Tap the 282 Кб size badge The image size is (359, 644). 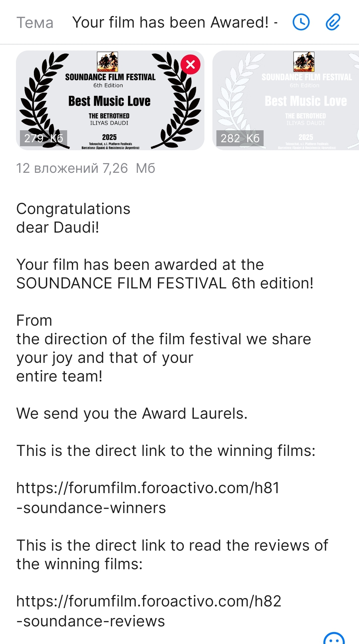[x=240, y=138]
